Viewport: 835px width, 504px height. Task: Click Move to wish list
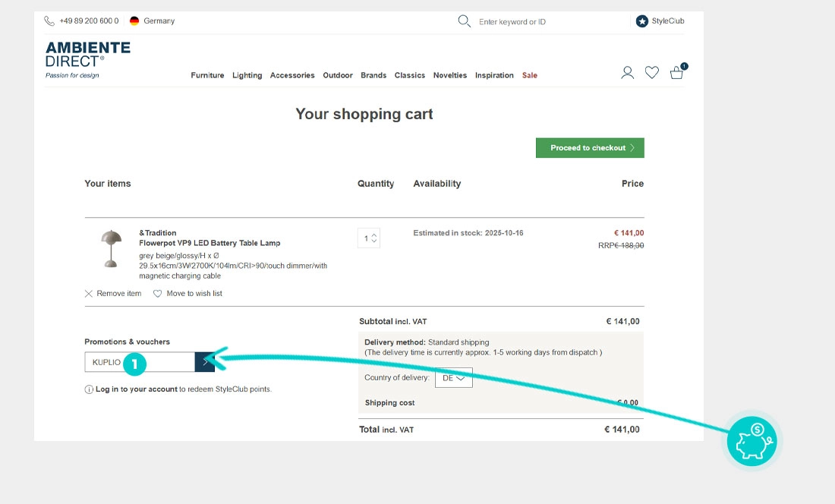(x=188, y=294)
